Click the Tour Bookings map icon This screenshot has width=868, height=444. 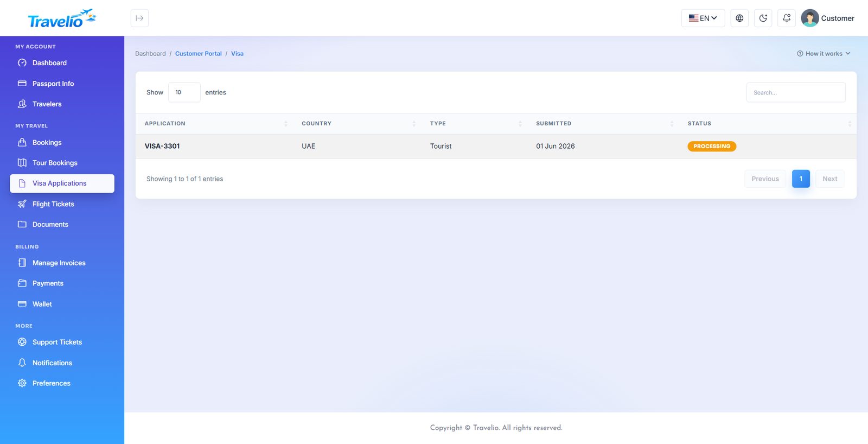click(x=22, y=163)
